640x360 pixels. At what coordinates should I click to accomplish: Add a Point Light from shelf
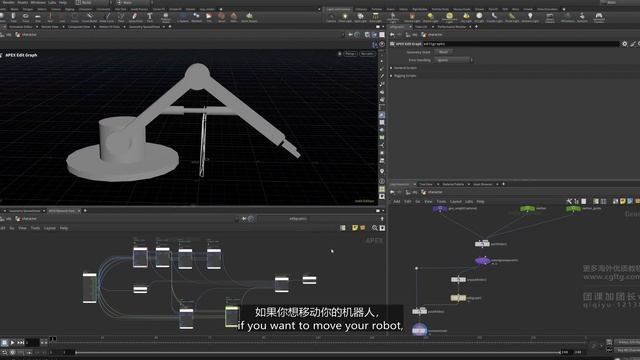click(x=345, y=17)
